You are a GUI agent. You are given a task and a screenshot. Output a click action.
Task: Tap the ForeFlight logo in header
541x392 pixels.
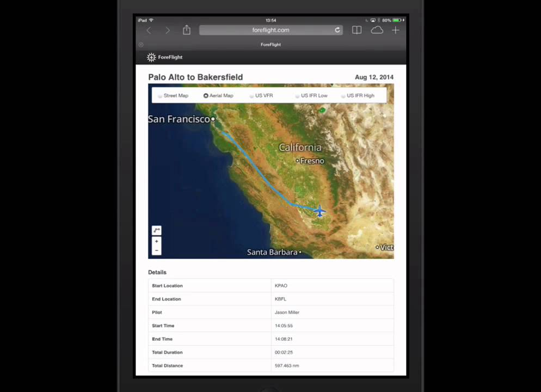tap(164, 57)
